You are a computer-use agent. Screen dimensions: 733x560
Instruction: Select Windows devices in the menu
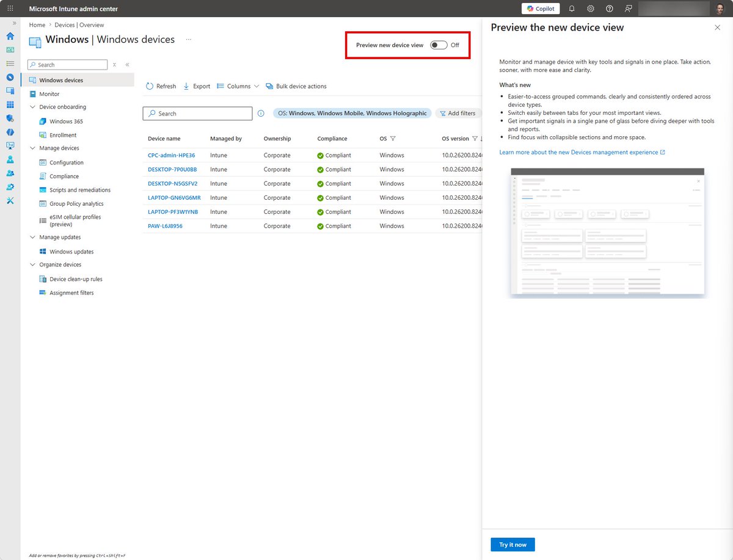coord(78,80)
